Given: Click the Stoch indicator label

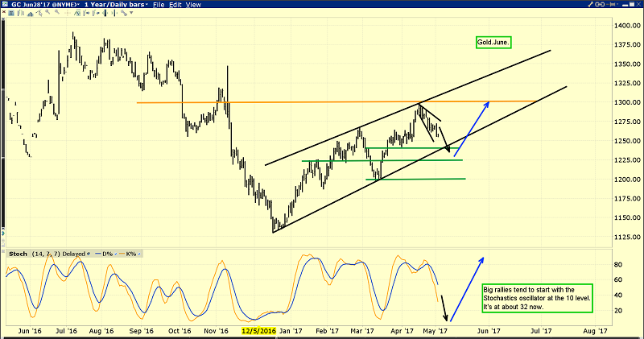Looking at the screenshot, I should [x=18, y=254].
